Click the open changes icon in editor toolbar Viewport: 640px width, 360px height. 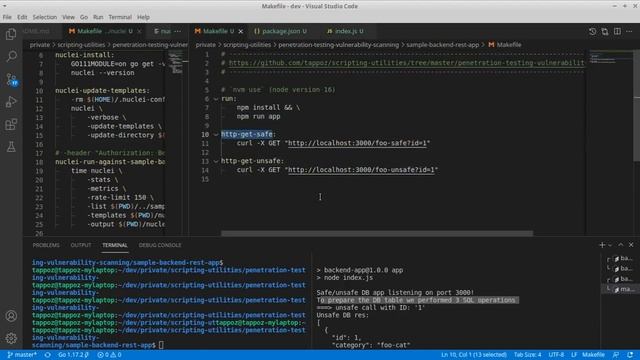[x=605, y=31]
